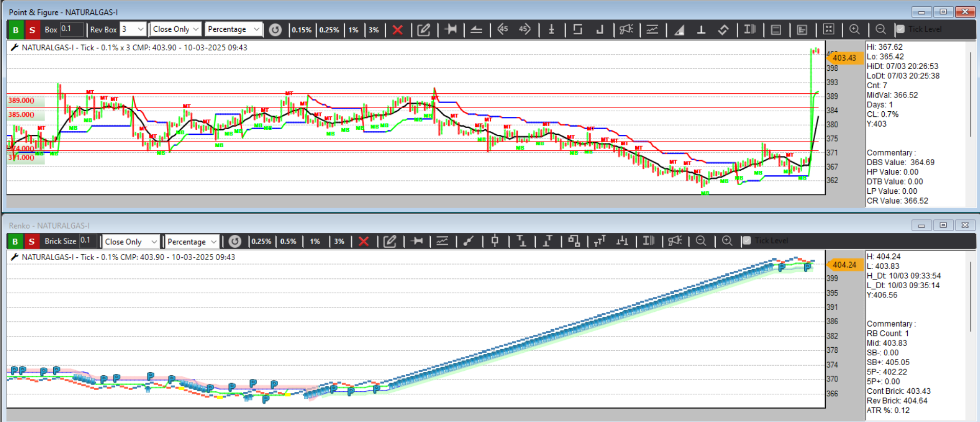Viewport: 980px width, 422px height.
Task: Click the commentary list icon in Point & Figure toolbar
Action: tap(802, 30)
